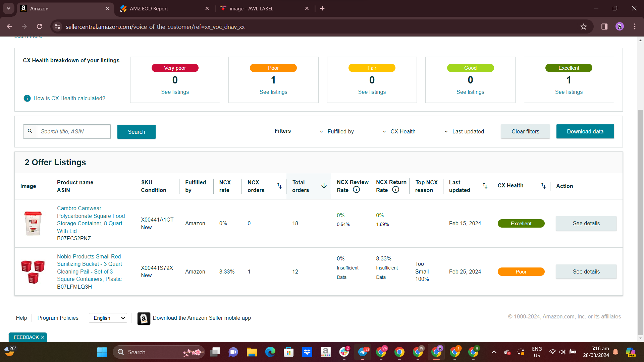See listings under Very poor
The width and height of the screenshot is (644, 362).
point(175,92)
